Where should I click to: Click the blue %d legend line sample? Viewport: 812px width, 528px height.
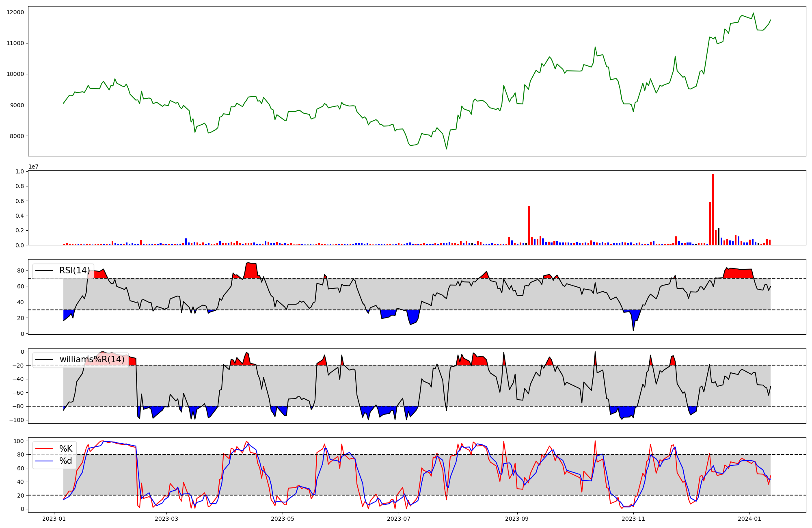point(45,461)
